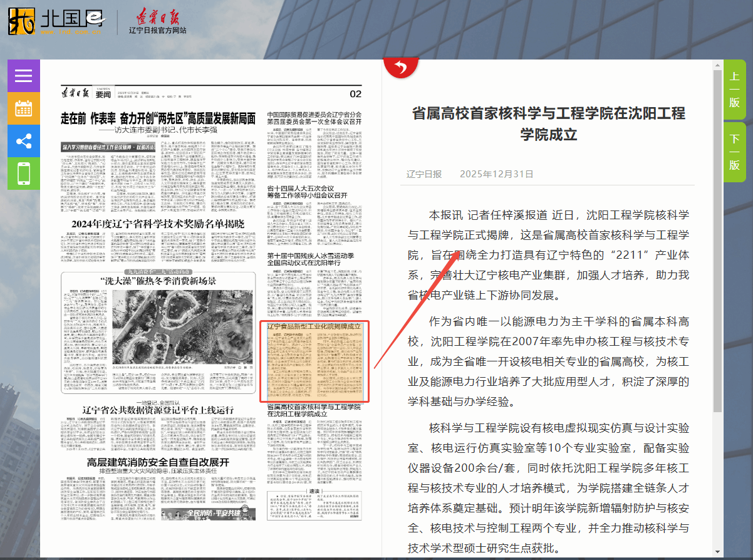This screenshot has width=753, height=560.
Task: Open 2024年度辽宁省科学技术奖励名单揭晓 article
Action: [x=157, y=224]
